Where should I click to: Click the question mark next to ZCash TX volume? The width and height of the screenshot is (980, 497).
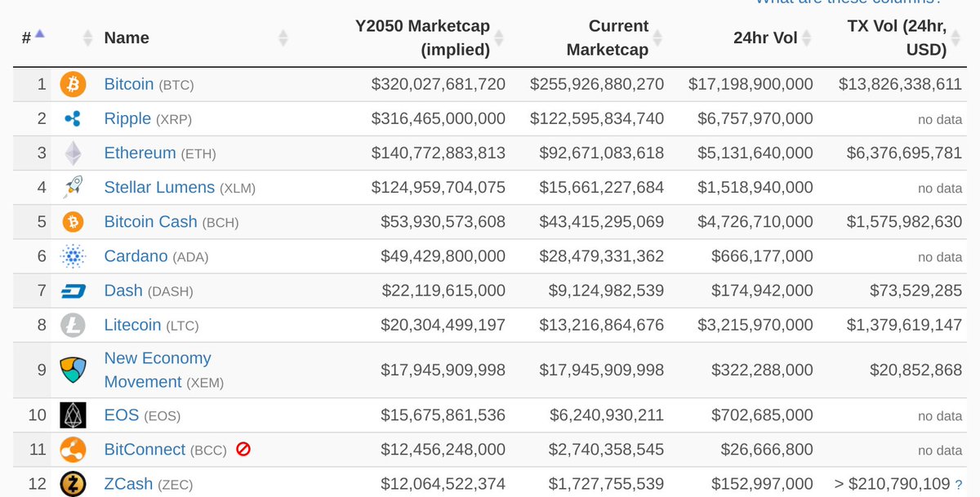(959, 485)
